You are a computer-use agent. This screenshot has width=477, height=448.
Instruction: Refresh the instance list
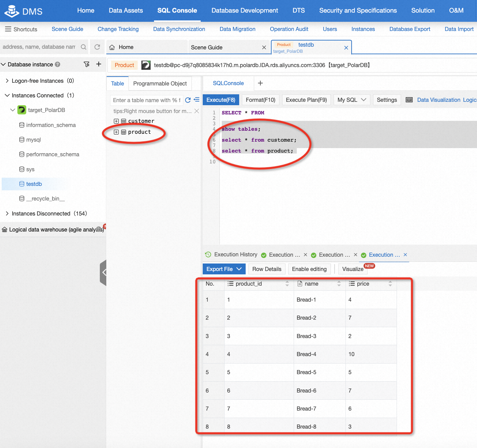click(97, 47)
